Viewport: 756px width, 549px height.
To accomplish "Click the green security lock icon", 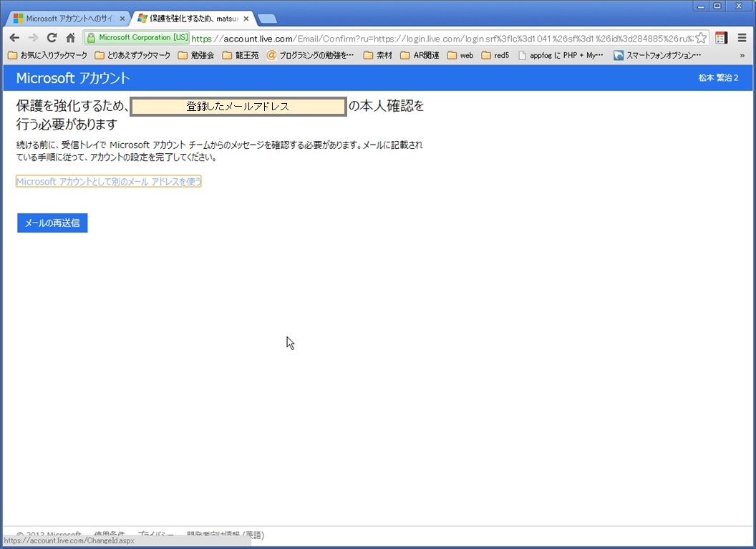I will pos(91,38).
